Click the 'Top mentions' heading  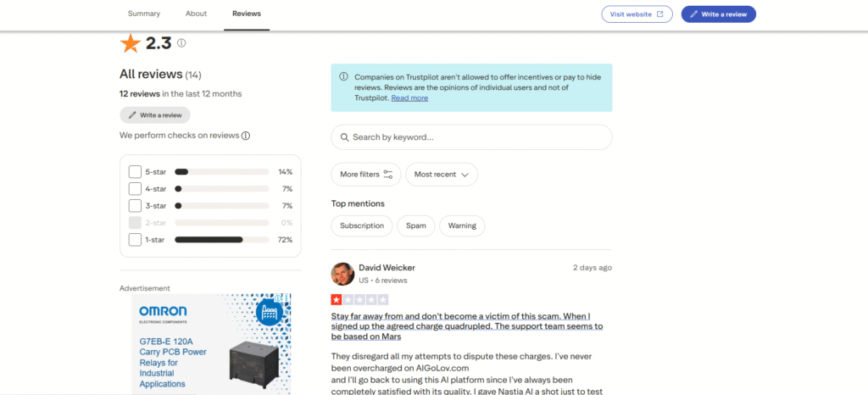pyautogui.click(x=358, y=203)
